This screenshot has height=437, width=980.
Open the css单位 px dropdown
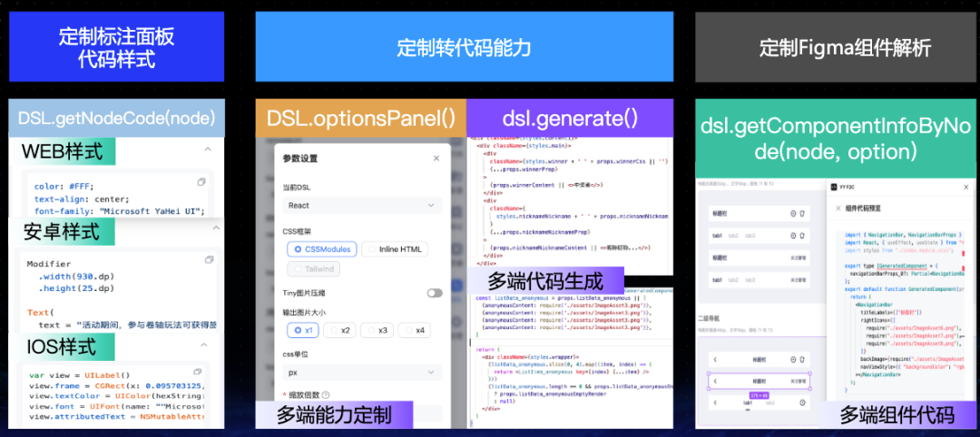(x=362, y=373)
